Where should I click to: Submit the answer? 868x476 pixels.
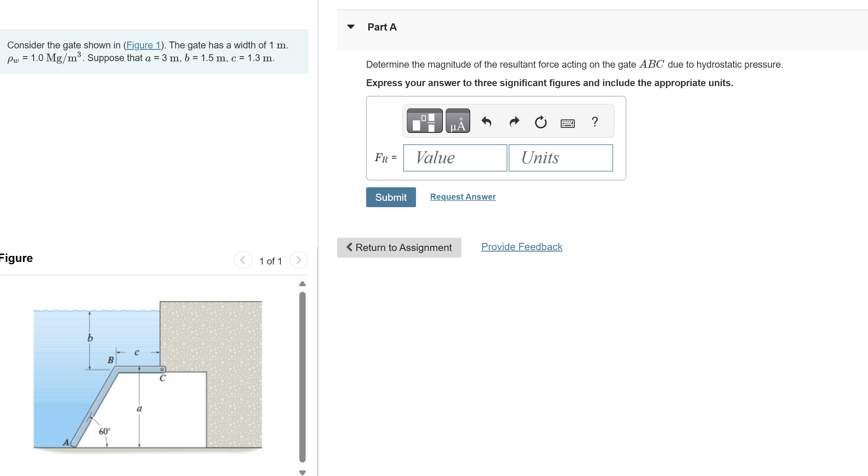(x=391, y=197)
